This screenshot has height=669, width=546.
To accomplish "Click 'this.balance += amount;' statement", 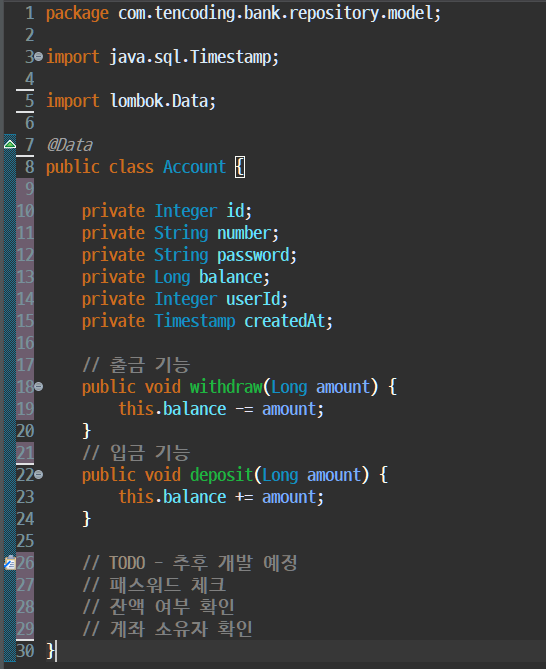I will 221,497.
